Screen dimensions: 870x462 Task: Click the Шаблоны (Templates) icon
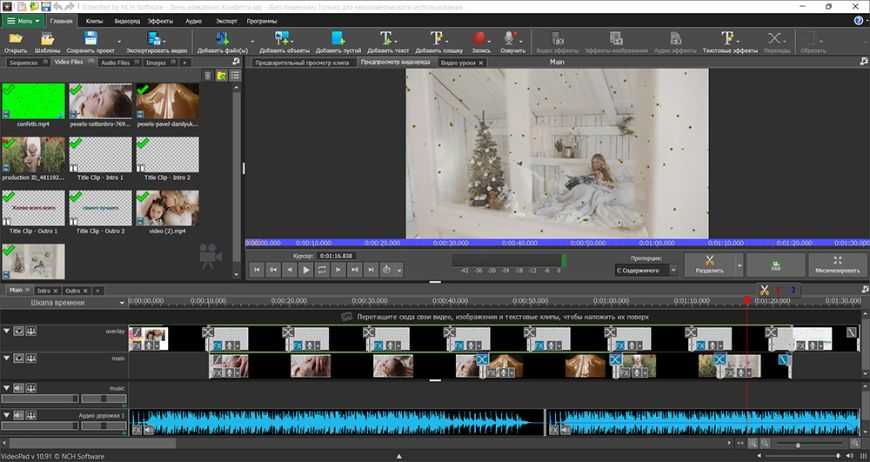tap(46, 39)
